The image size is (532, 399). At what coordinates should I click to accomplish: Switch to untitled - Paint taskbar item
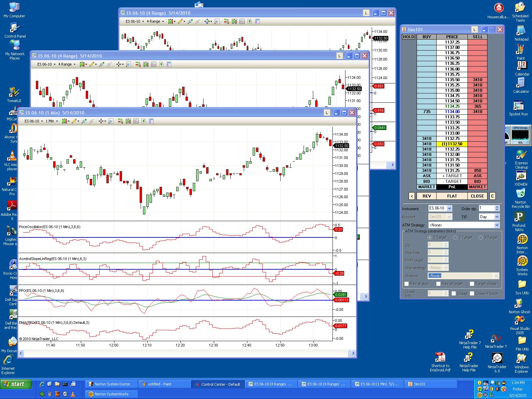click(165, 384)
